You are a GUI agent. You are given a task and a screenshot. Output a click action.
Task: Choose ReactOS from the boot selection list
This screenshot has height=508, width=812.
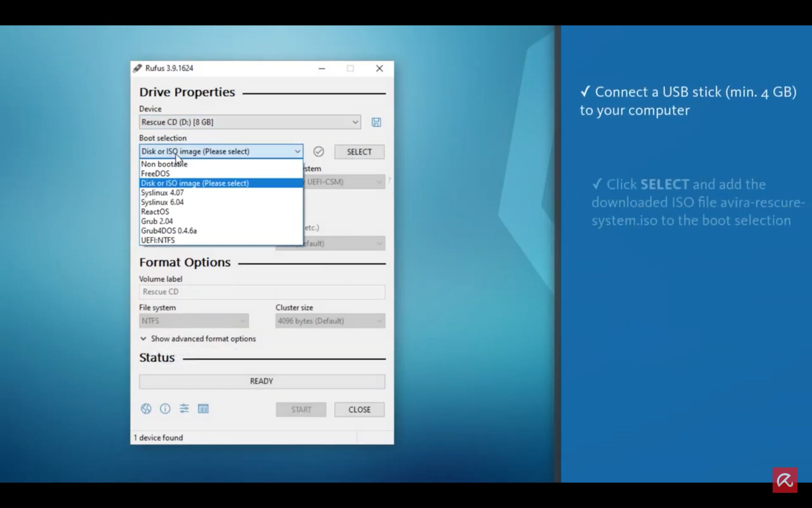pyautogui.click(x=155, y=212)
